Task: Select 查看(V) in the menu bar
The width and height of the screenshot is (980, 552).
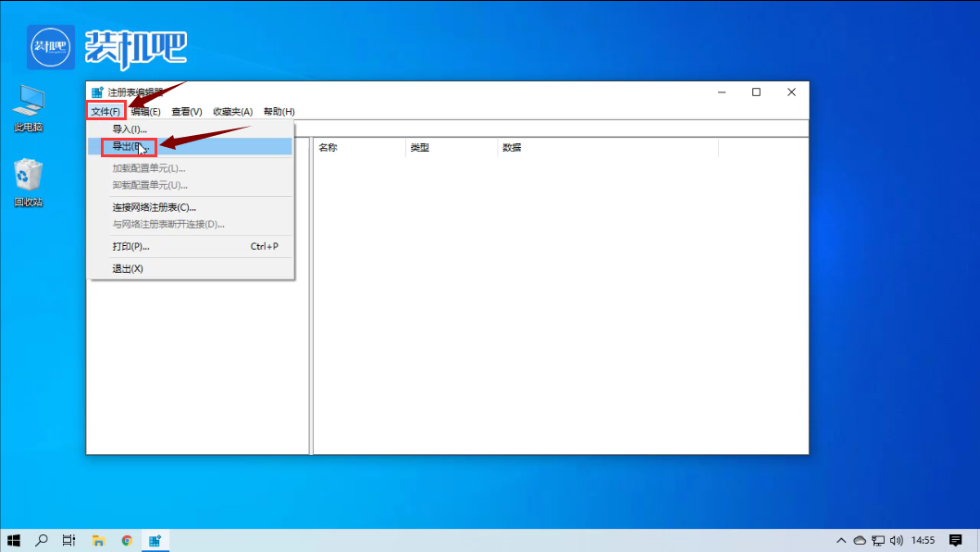Action: click(185, 111)
